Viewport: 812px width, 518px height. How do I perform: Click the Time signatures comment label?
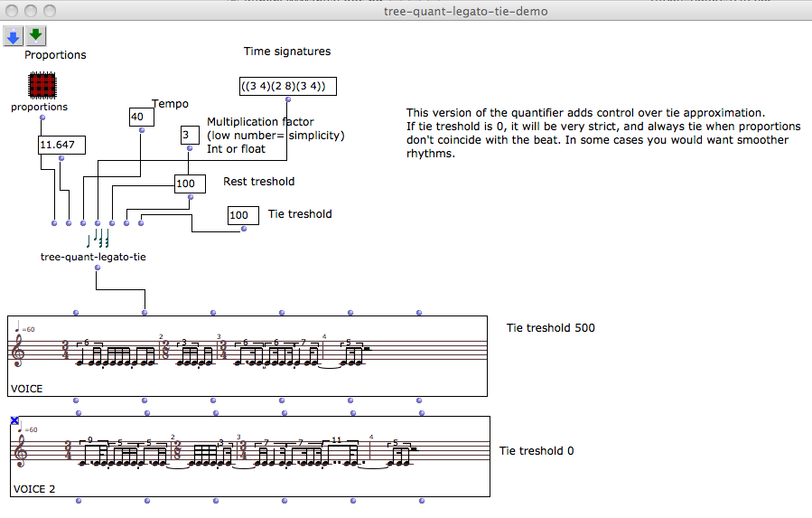287,52
